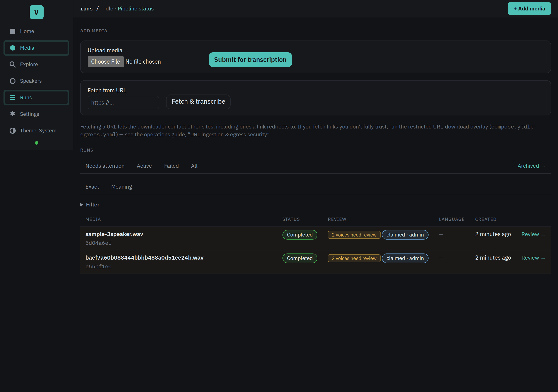Switch to the Active runs tab
The height and width of the screenshot is (392, 558).
click(144, 166)
